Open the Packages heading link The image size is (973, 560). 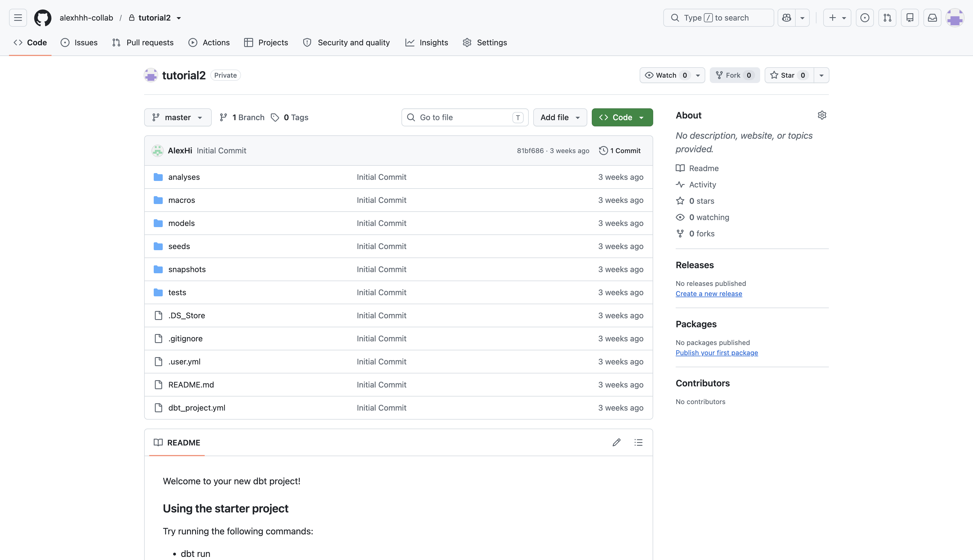(x=696, y=324)
